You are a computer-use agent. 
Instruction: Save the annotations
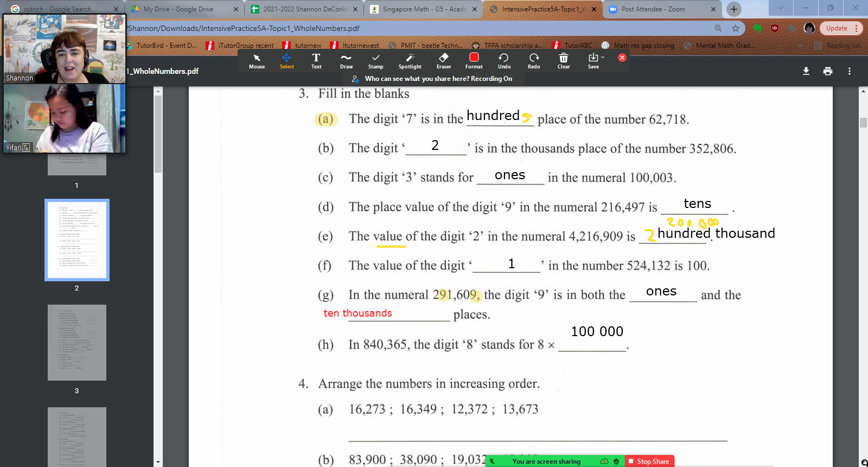tap(593, 61)
